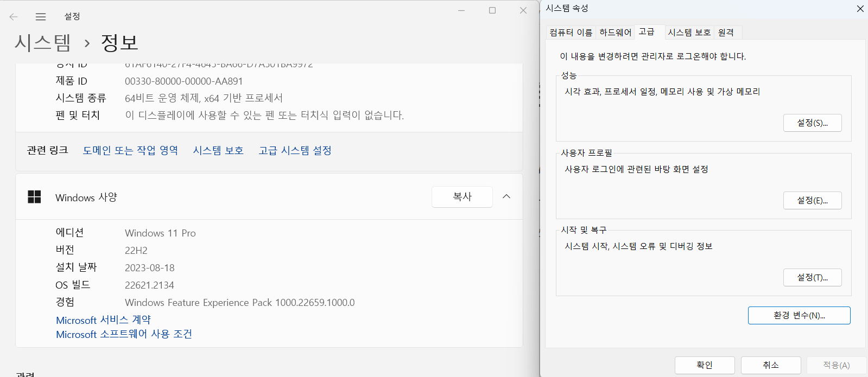This screenshot has height=377, width=868.
Task: Click the 시각 효과, 프로세서 일정 description text
Action: (x=662, y=92)
